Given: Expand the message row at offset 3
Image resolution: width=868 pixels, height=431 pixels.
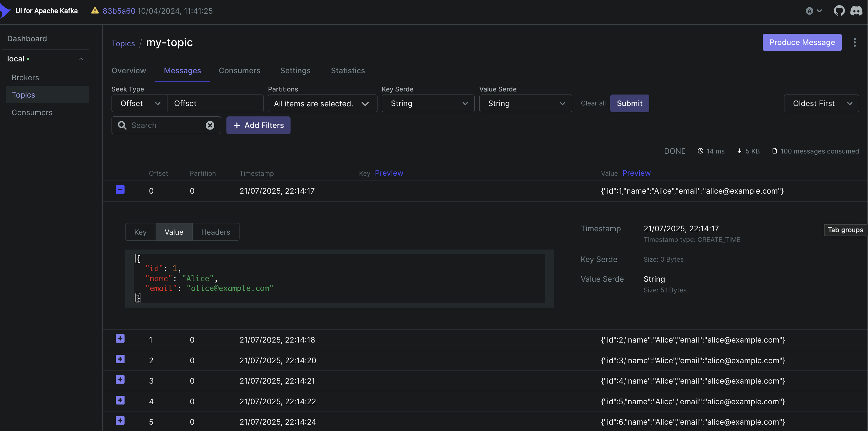Looking at the screenshot, I should (x=120, y=380).
